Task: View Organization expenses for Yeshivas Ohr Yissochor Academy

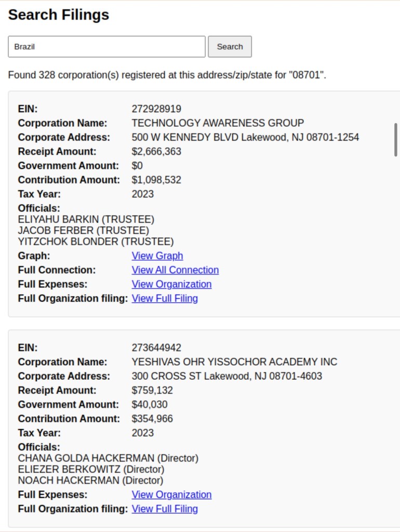Action: [x=171, y=495]
